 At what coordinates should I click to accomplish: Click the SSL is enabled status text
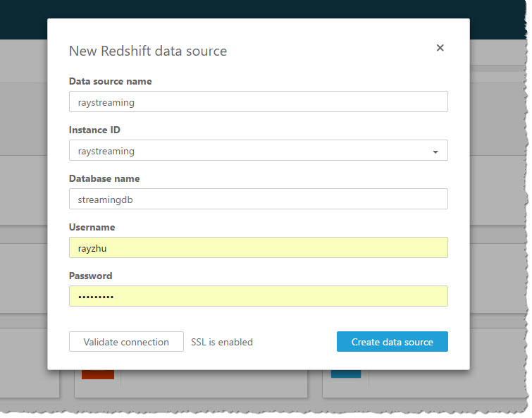[222, 342]
